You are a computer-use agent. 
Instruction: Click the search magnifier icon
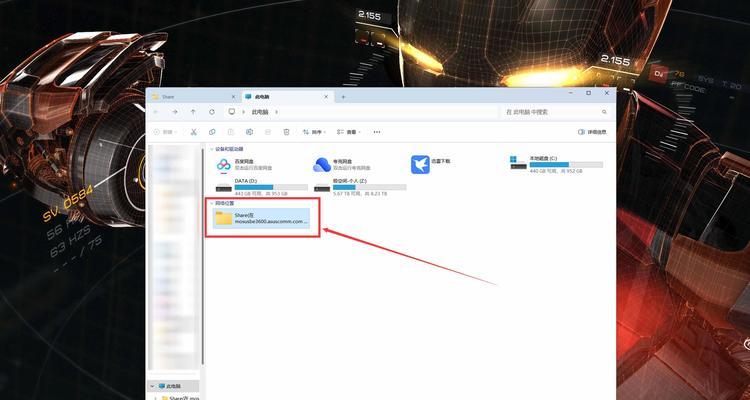click(x=604, y=111)
